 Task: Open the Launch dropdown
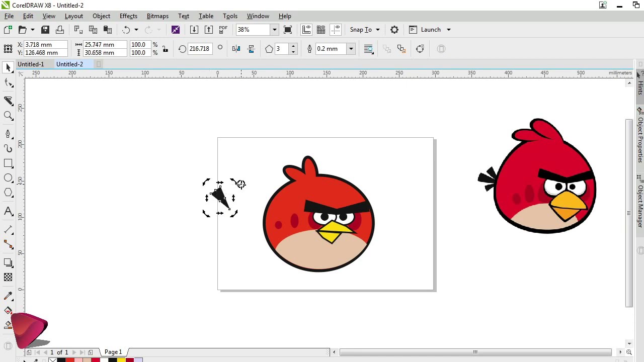(430, 30)
